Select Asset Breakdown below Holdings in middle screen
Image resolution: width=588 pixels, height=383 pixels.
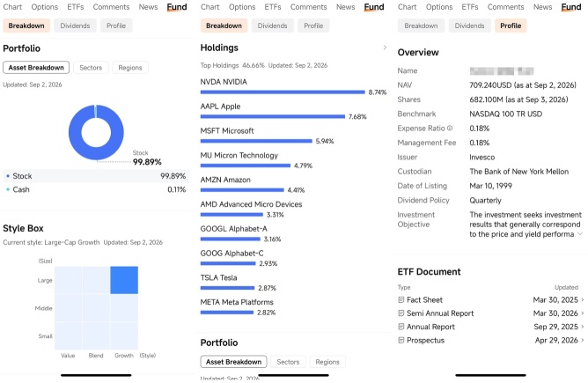tap(233, 362)
